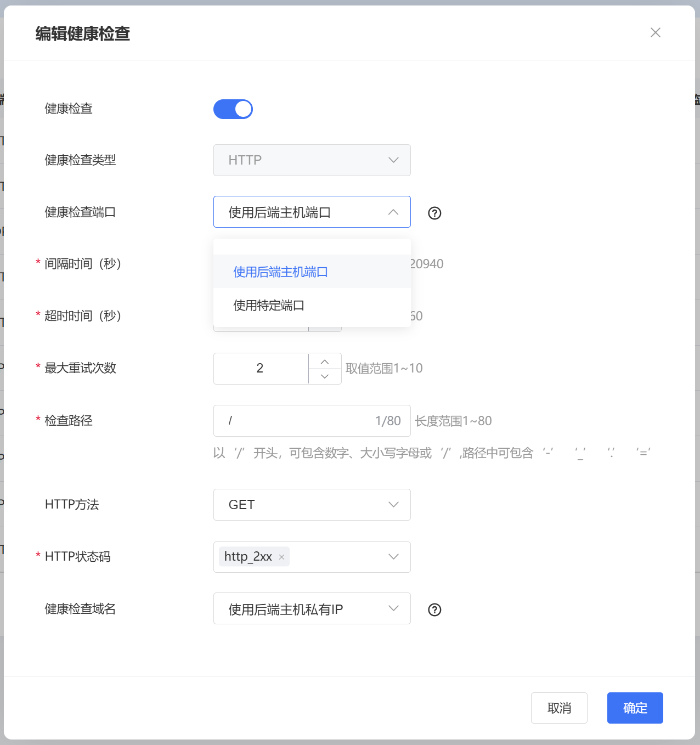Open the HTTP方法 GET dropdown

coord(312,505)
